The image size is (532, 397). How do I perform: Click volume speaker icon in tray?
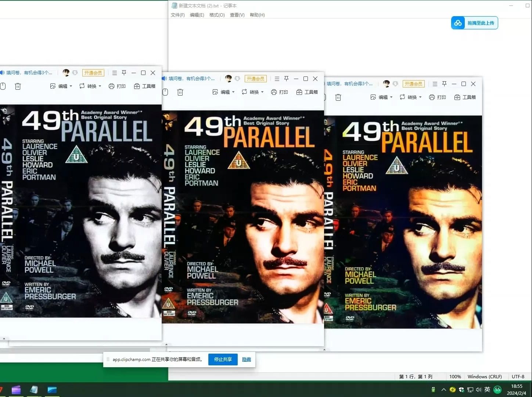(x=478, y=390)
